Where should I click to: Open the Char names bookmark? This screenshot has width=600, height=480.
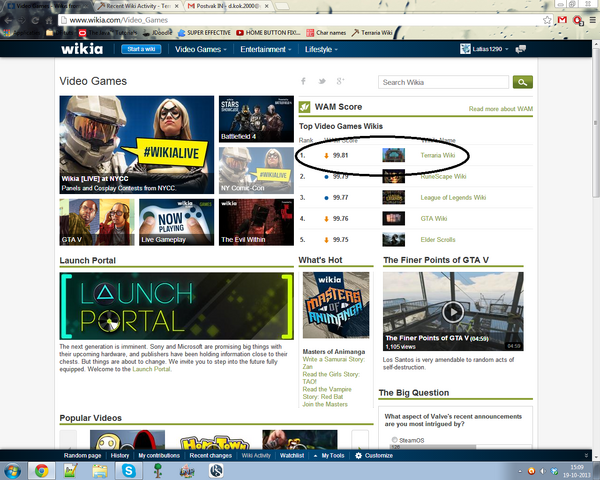[326, 33]
